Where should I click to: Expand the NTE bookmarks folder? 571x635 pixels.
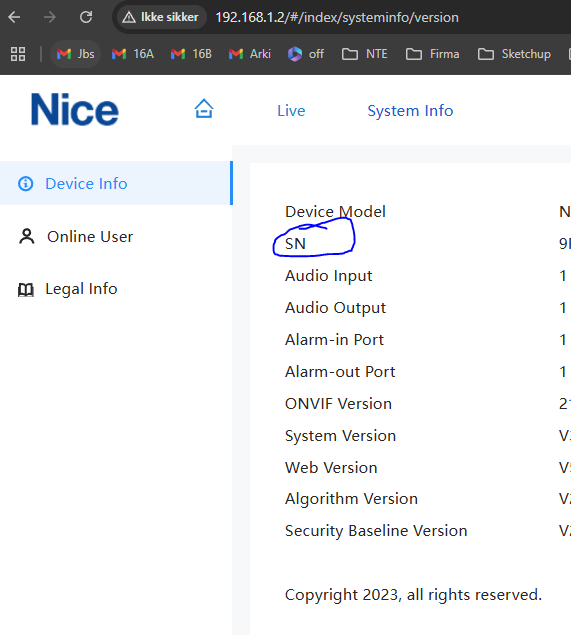pos(364,54)
